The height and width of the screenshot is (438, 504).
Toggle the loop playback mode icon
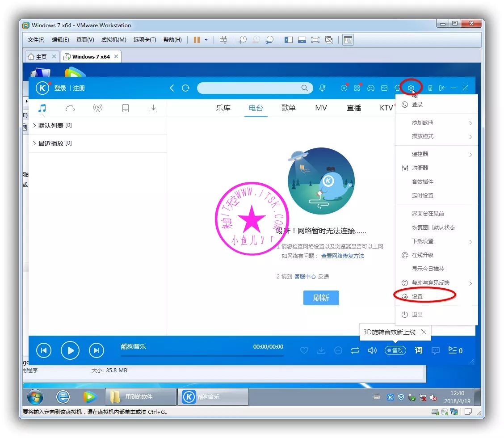355,351
